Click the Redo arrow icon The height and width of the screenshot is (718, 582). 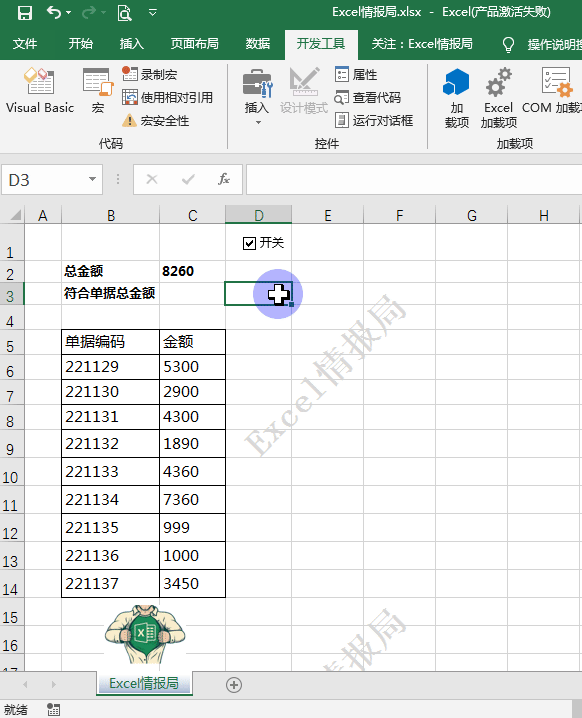pyautogui.click(x=89, y=12)
